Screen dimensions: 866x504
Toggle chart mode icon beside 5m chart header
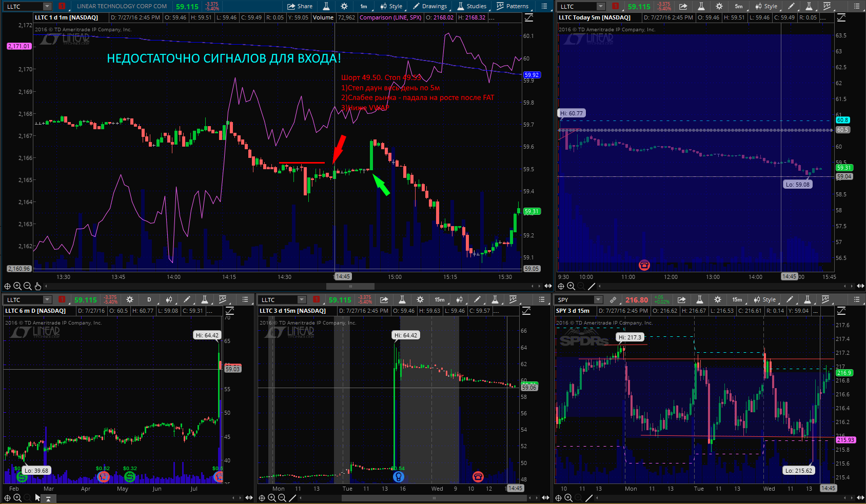841,17
